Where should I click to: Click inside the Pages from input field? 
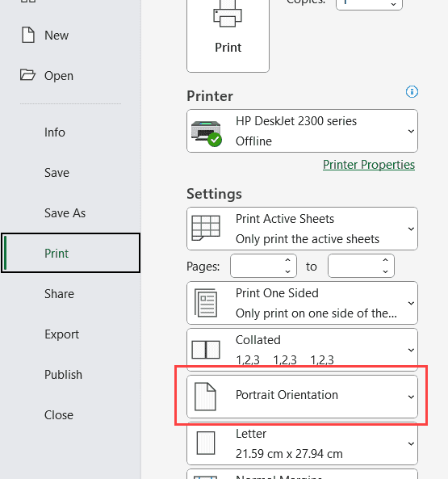point(257,266)
